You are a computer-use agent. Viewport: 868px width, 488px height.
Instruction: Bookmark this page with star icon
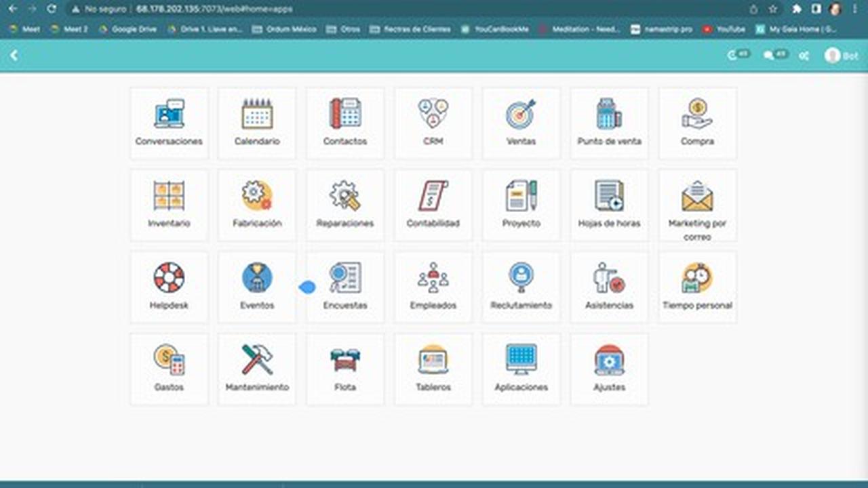tap(773, 9)
